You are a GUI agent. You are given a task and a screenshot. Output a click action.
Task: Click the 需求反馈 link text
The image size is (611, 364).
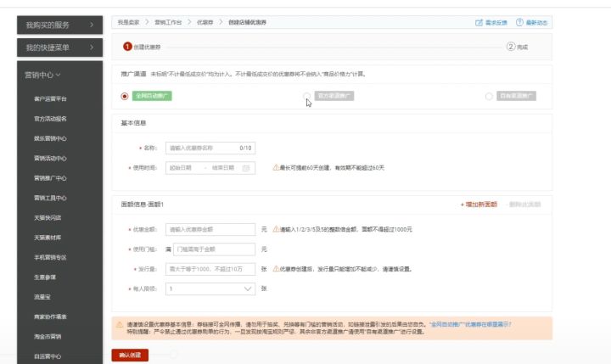(496, 23)
